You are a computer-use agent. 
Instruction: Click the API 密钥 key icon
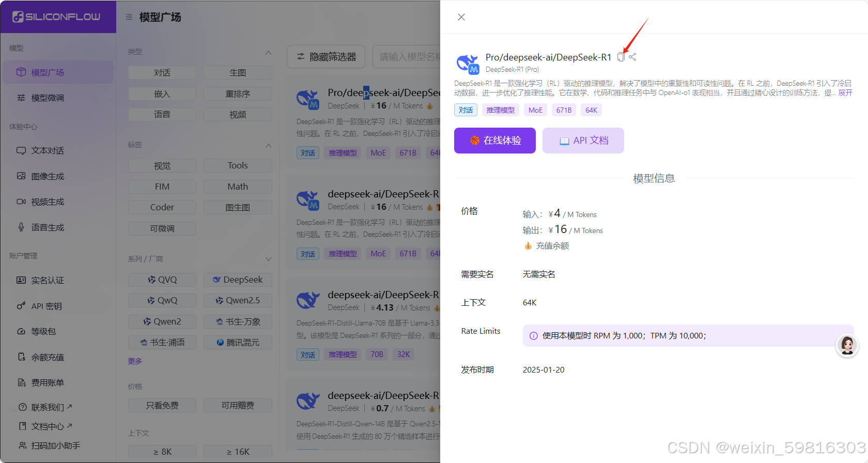tap(21, 305)
